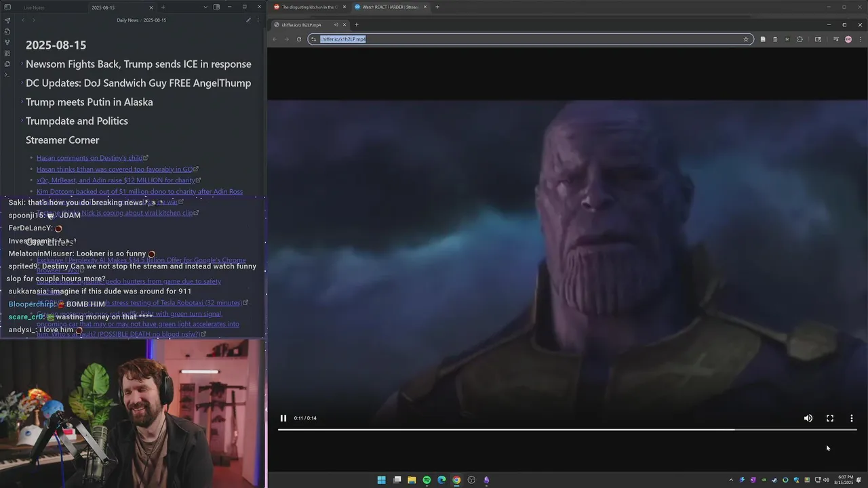Close the 'Watch REACT HARDER' tab
The height and width of the screenshot is (488, 868).
[425, 7]
